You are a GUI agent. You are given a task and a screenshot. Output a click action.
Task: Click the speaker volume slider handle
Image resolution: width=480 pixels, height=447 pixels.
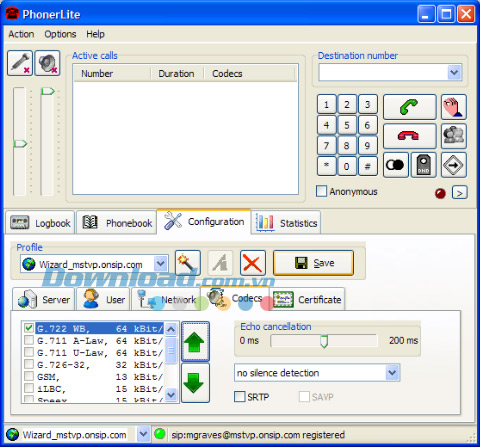48,91
